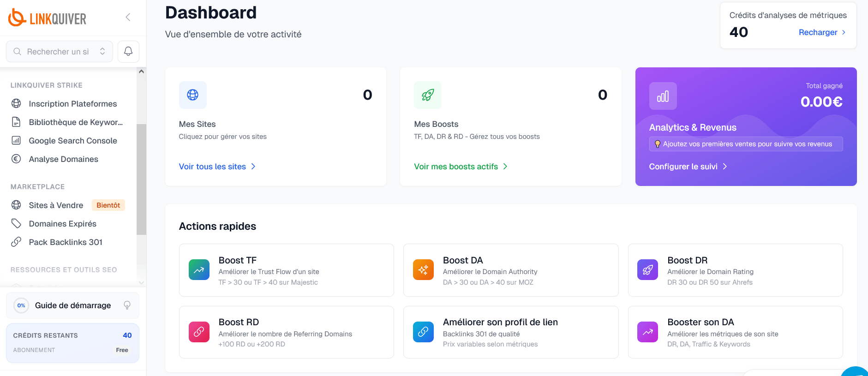This screenshot has height=376, width=868.
Task: Click the tag icon beside Domaines Expirés
Action: pyautogui.click(x=16, y=223)
